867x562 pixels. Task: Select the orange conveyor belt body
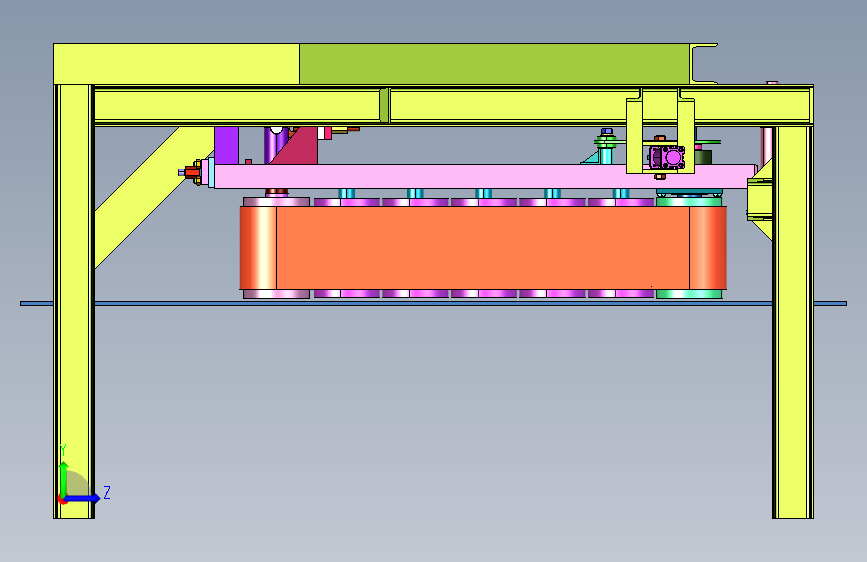click(483, 248)
